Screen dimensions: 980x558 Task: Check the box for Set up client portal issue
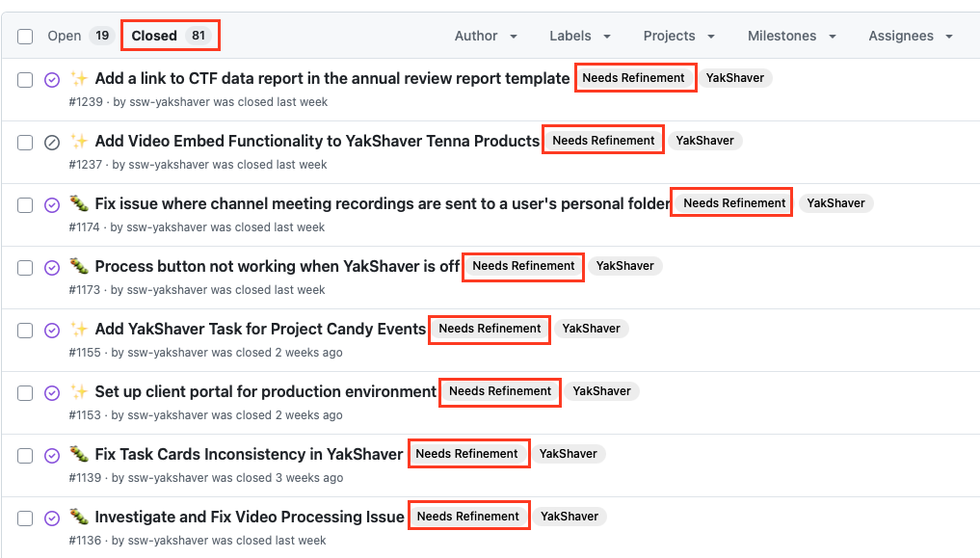click(x=25, y=393)
